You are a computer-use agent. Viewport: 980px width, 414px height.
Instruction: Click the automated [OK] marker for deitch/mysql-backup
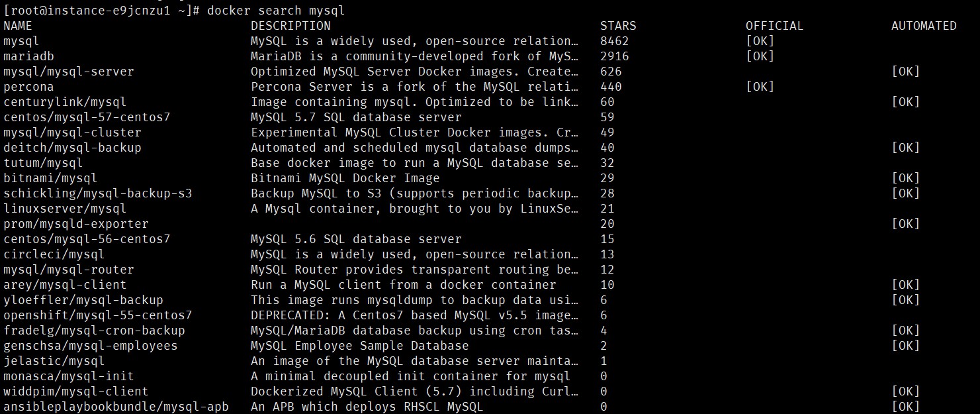905,148
